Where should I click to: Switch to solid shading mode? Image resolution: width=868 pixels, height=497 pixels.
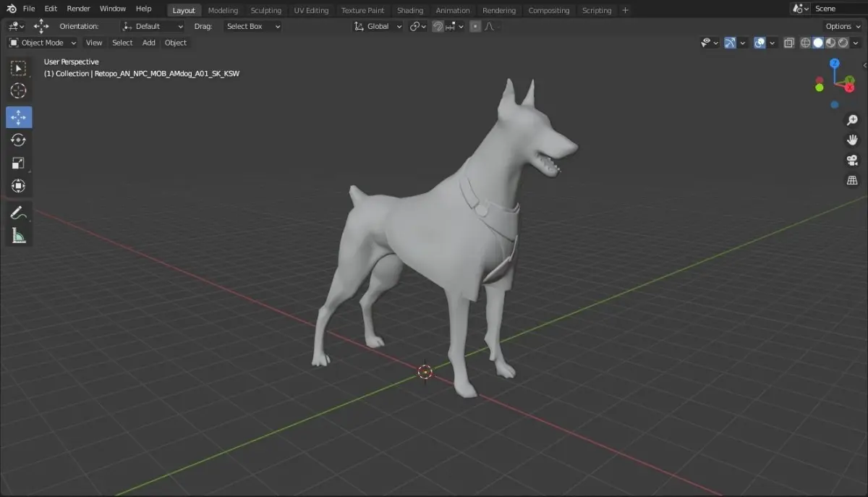point(818,43)
